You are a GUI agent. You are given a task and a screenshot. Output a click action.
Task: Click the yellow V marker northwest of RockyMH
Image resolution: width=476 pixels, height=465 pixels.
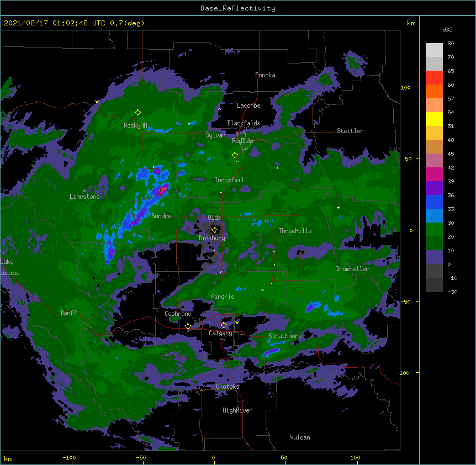[x=97, y=102]
